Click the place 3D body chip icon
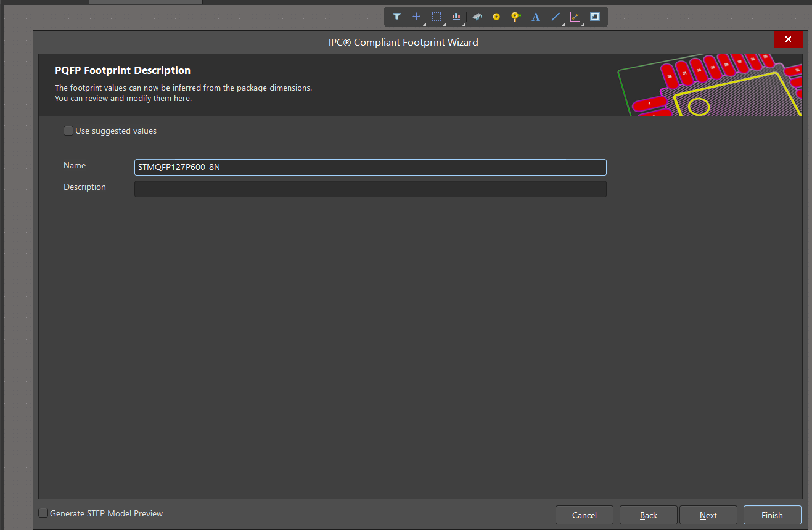Image resolution: width=812 pixels, height=530 pixels. (477, 17)
